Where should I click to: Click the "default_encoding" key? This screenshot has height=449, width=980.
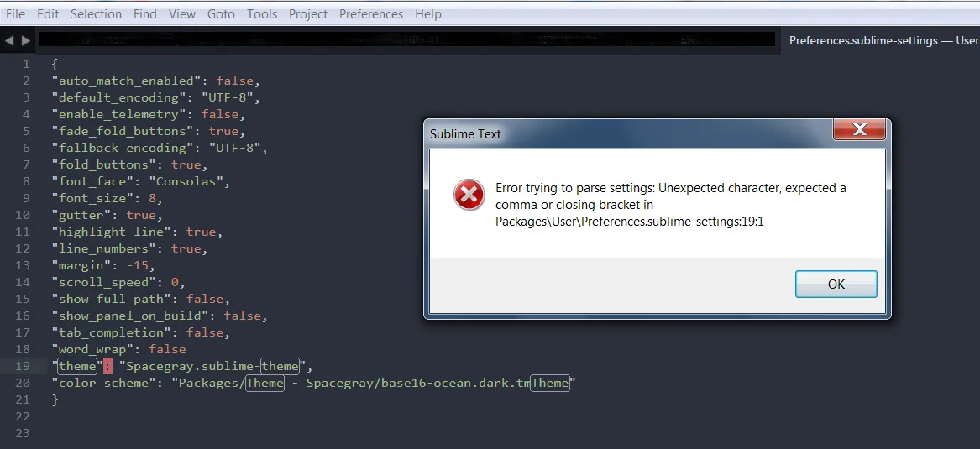pos(118,97)
